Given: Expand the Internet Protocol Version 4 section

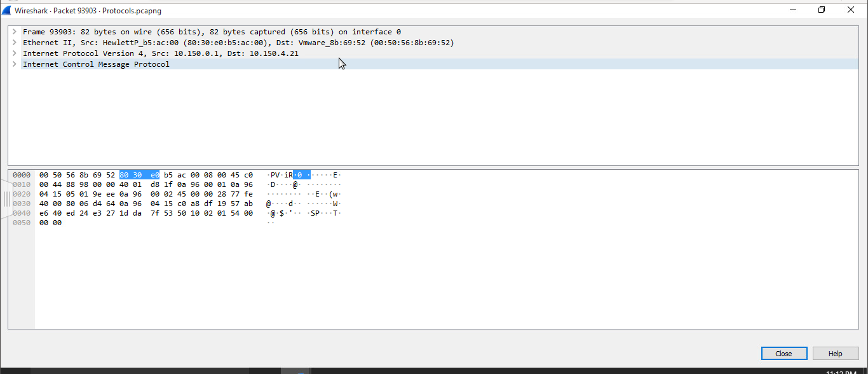Looking at the screenshot, I should pos(14,53).
